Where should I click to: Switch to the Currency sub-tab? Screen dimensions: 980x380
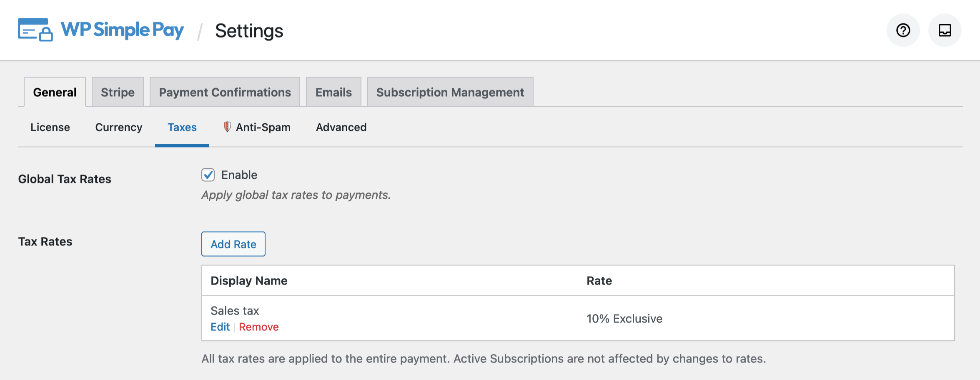click(x=119, y=127)
